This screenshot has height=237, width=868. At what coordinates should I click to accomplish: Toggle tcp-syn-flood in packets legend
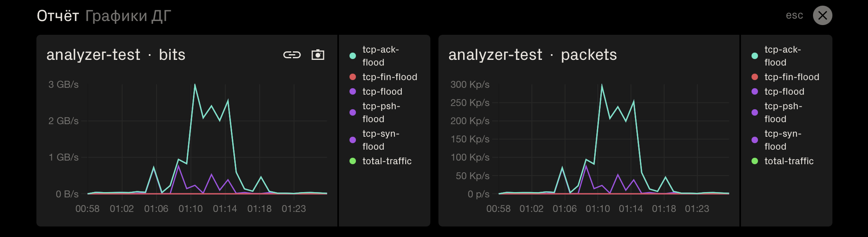(x=782, y=140)
